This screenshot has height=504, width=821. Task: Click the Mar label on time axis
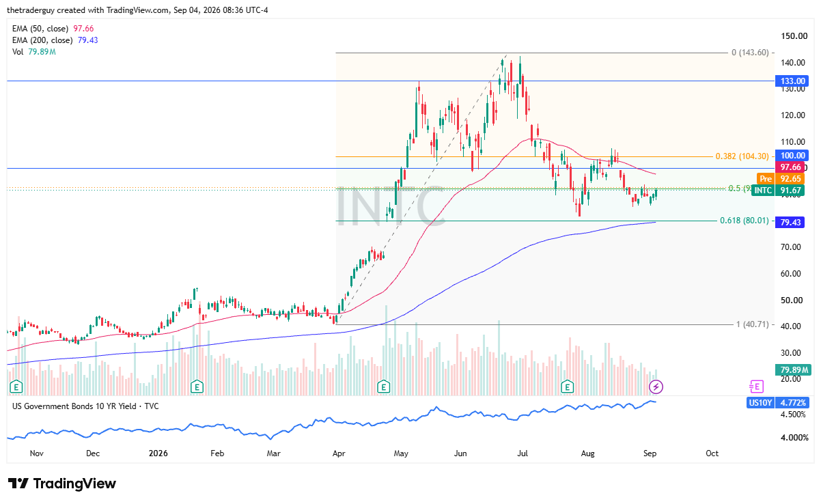coord(273,453)
